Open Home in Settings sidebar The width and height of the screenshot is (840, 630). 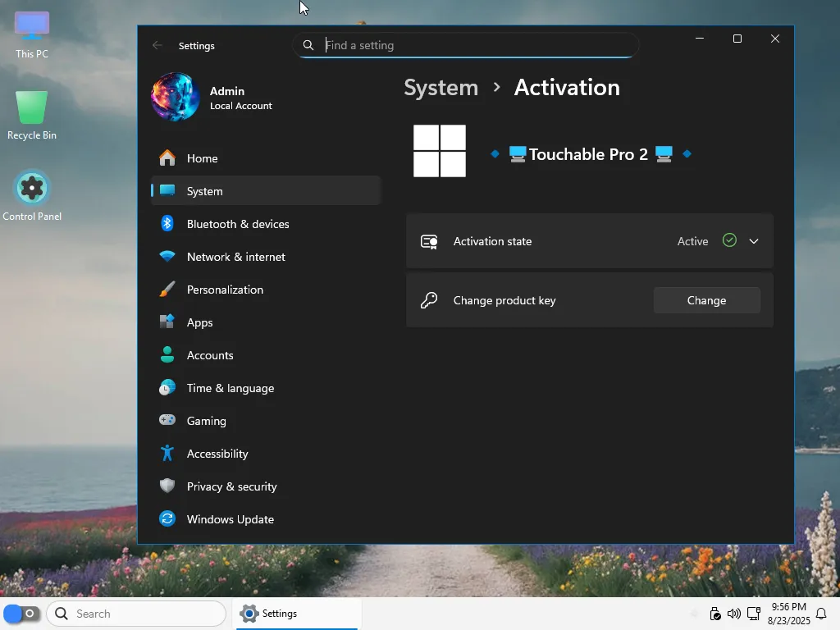(266, 158)
